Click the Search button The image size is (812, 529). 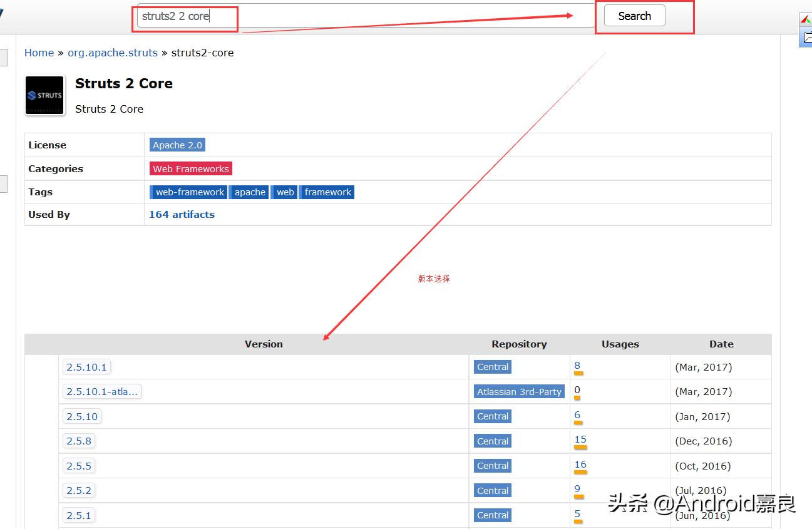click(x=634, y=16)
